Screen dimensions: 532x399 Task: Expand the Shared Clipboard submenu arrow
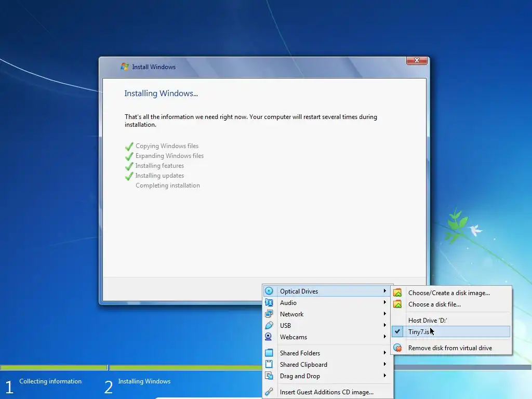click(385, 364)
